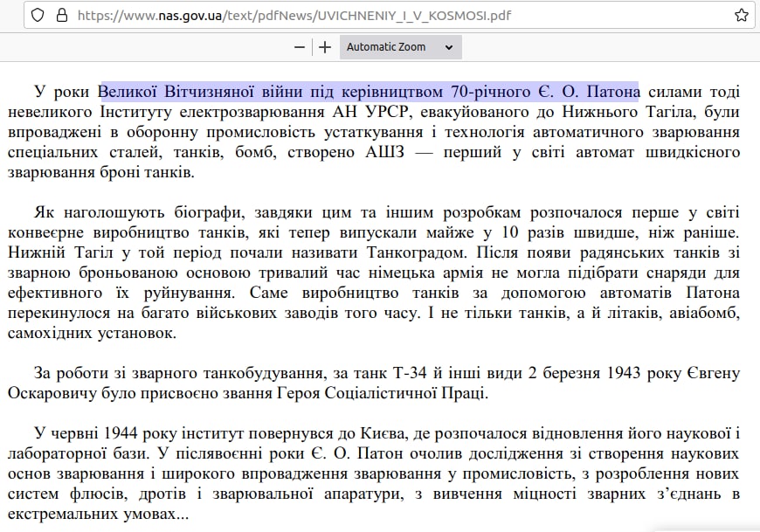Click the text 'Героя Соціалістичної Праці'
760x532 pixels.
[381, 393]
